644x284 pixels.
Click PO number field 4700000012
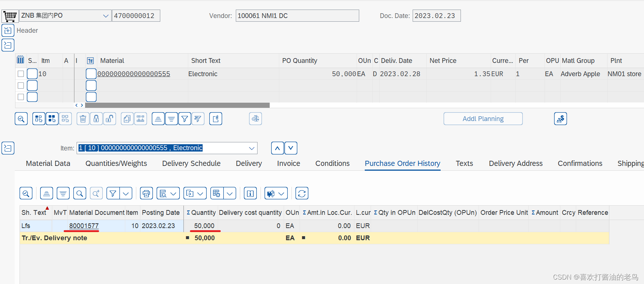click(136, 16)
